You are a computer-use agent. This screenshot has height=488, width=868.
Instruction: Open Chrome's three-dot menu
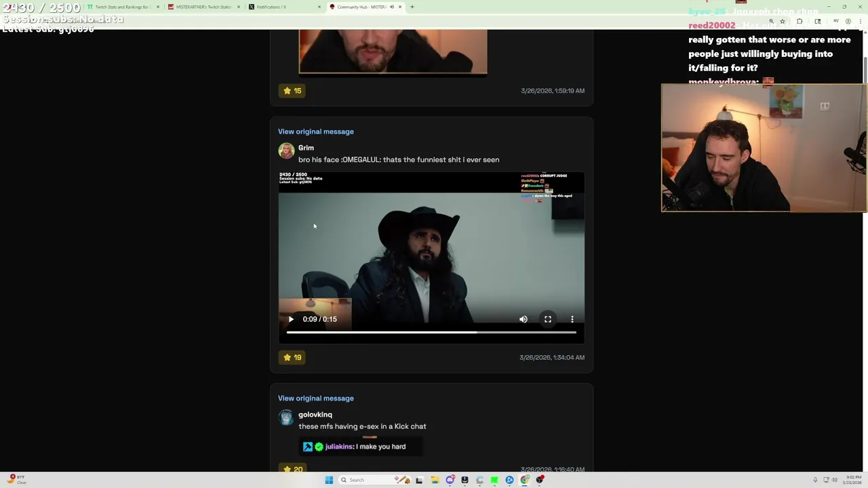[x=859, y=22]
